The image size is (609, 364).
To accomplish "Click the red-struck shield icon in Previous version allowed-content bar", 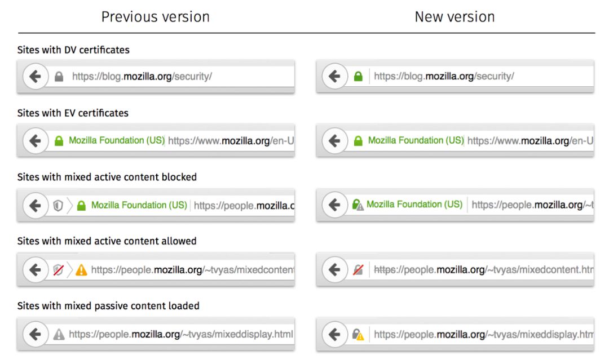I will pyautogui.click(x=58, y=270).
